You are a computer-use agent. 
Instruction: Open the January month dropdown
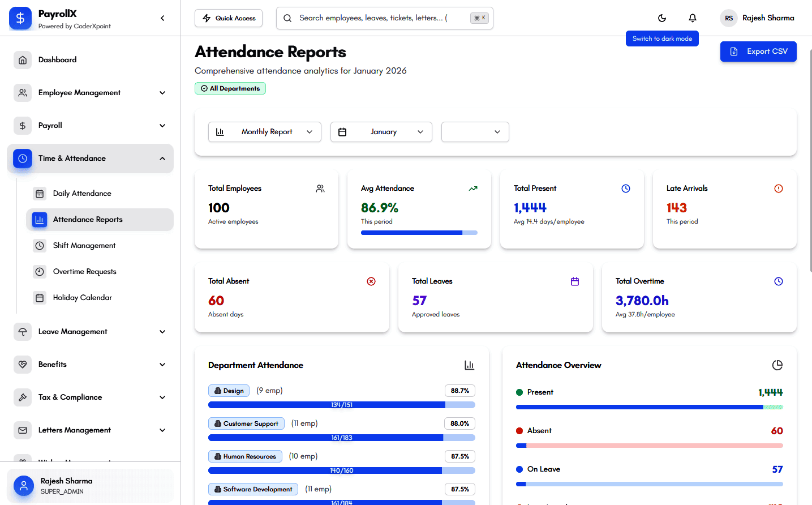(x=381, y=132)
